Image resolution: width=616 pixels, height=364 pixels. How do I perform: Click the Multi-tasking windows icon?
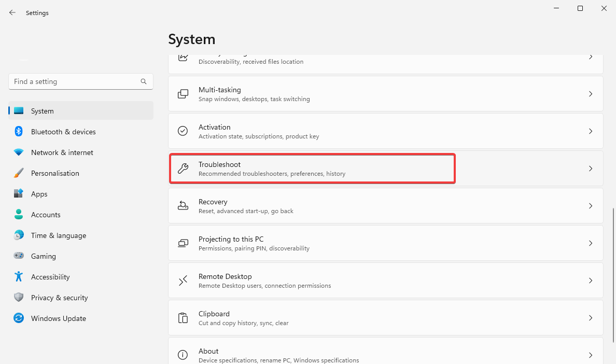pyautogui.click(x=183, y=94)
